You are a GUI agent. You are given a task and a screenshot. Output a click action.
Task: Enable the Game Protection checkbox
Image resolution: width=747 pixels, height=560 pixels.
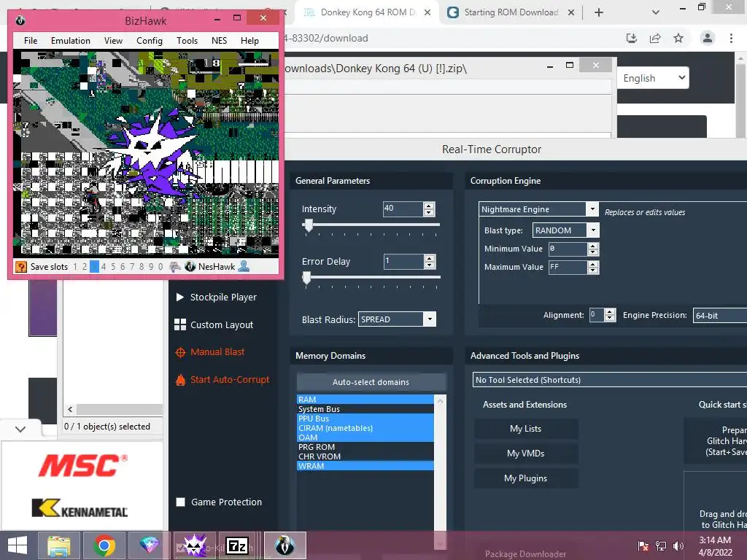(x=181, y=502)
